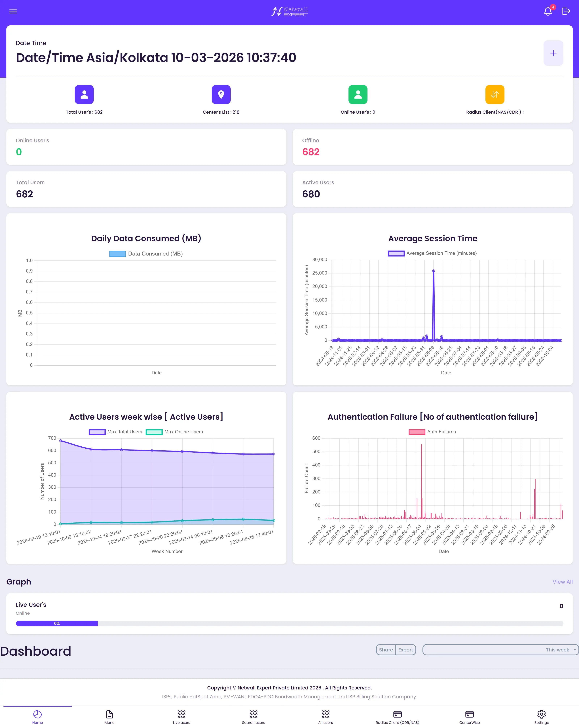
Task: Open Radius Client (CDR/NAS) section
Action: click(x=397, y=717)
